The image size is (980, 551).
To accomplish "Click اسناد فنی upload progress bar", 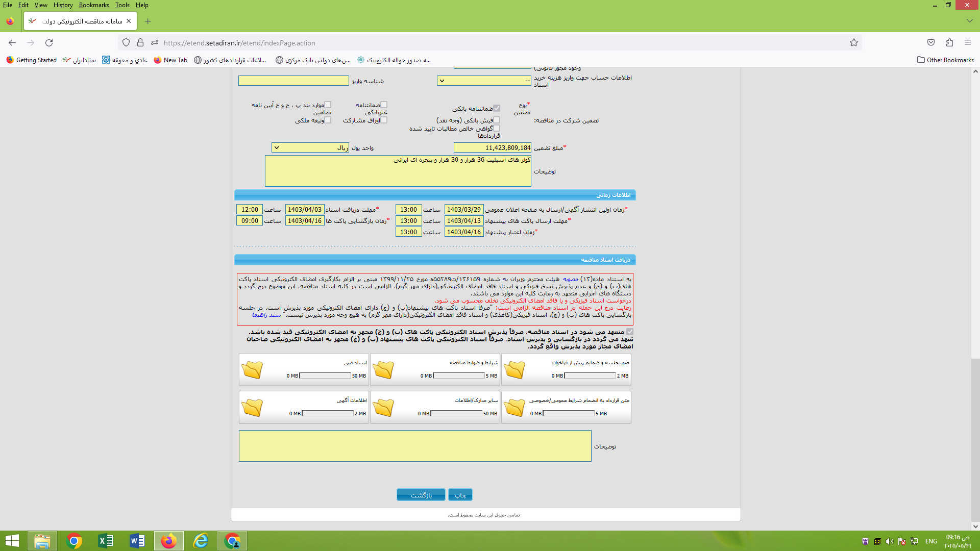I will click(x=325, y=375).
